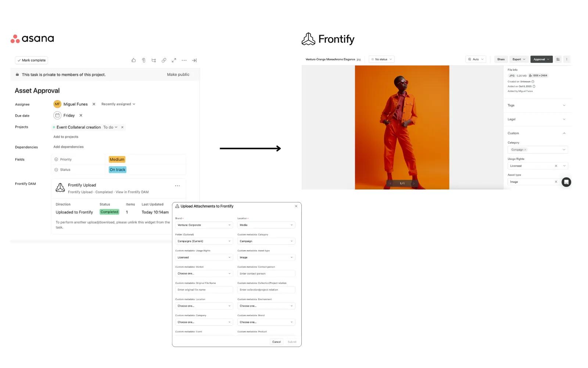Open the Frontify chat bubble icon
This screenshot has height=368, width=588.
click(x=566, y=182)
